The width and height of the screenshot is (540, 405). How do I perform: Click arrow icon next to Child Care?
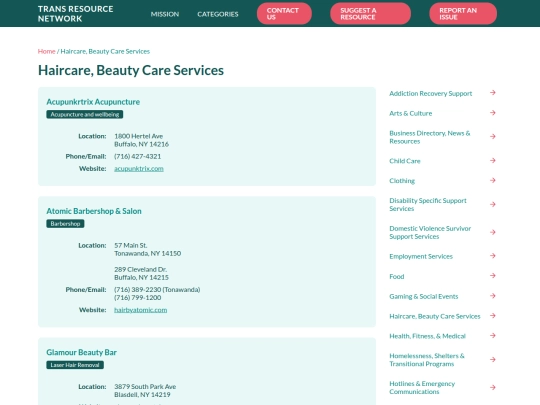click(493, 160)
